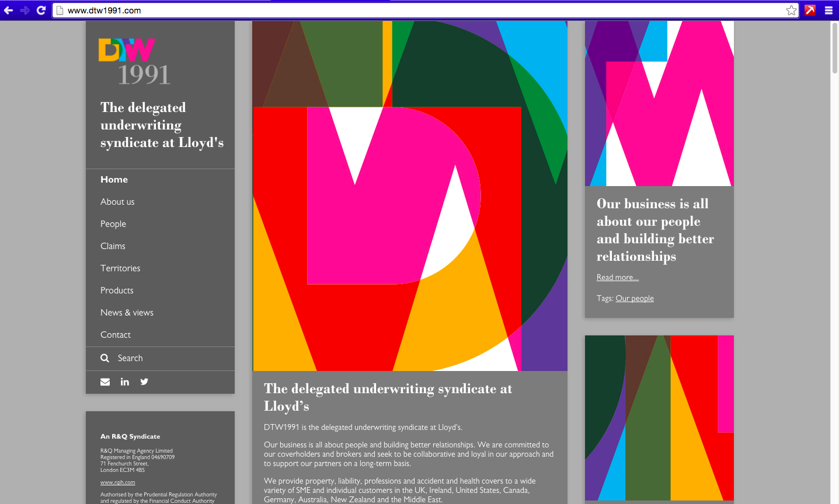Click the sidebar tagline about Lloyd's syndicate
This screenshot has width=839, height=504.
point(162,125)
